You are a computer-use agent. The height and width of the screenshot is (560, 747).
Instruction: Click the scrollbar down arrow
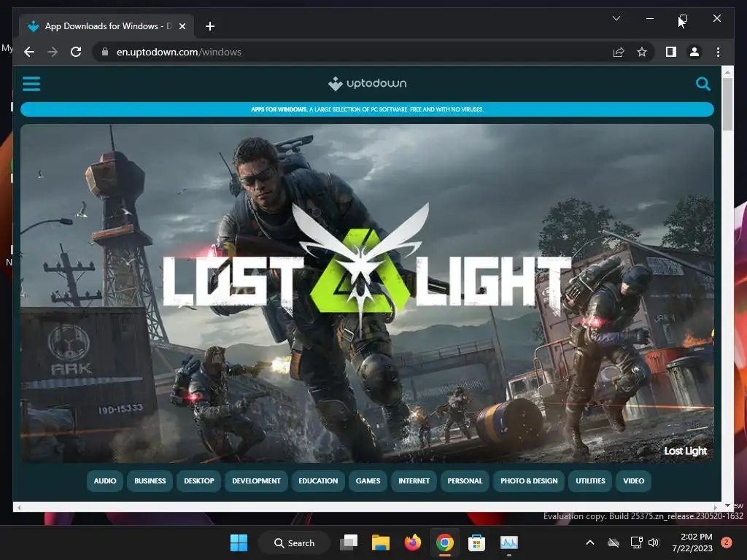727,505
